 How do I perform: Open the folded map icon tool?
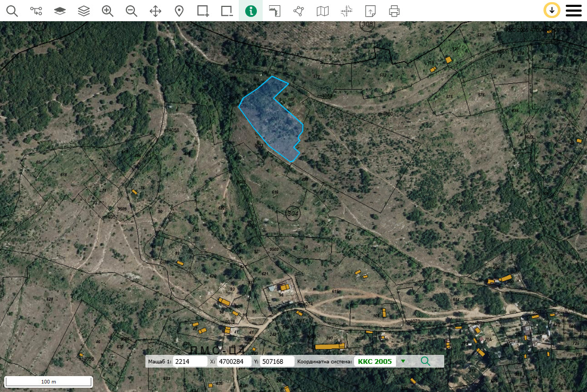[323, 11]
